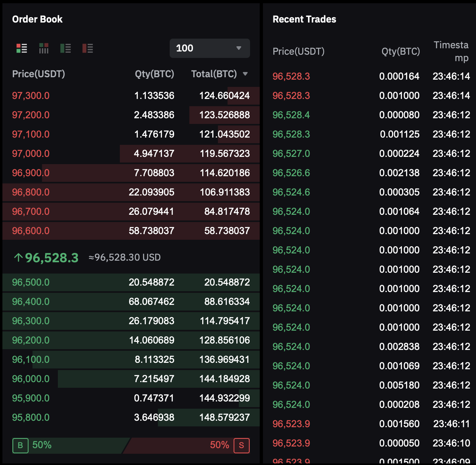The image size is (476, 465).
Task: Select the combined buy and sell order book view icon
Action: 22,48
